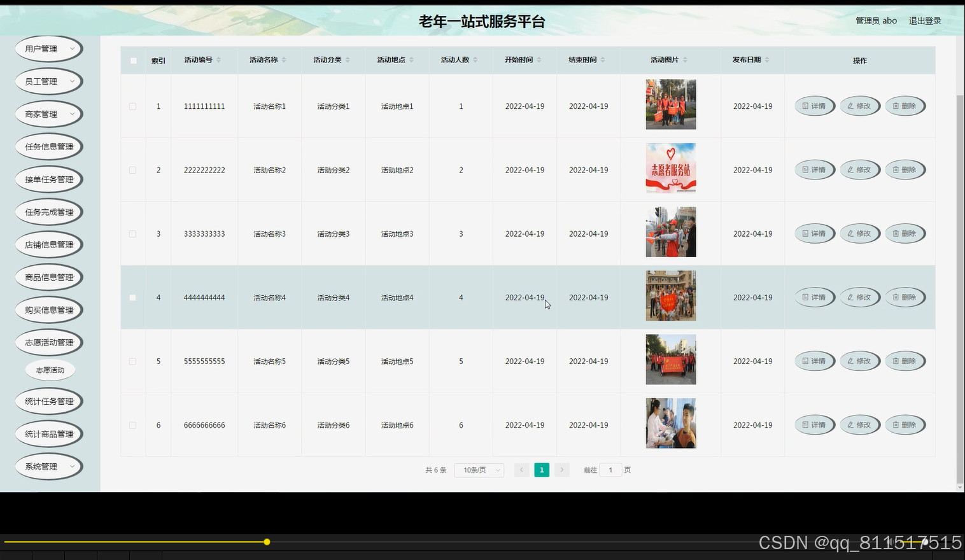Click 详情 button for 活动名称3
Image resolution: width=965 pixels, height=560 pixels.
(x=814, y=234)
